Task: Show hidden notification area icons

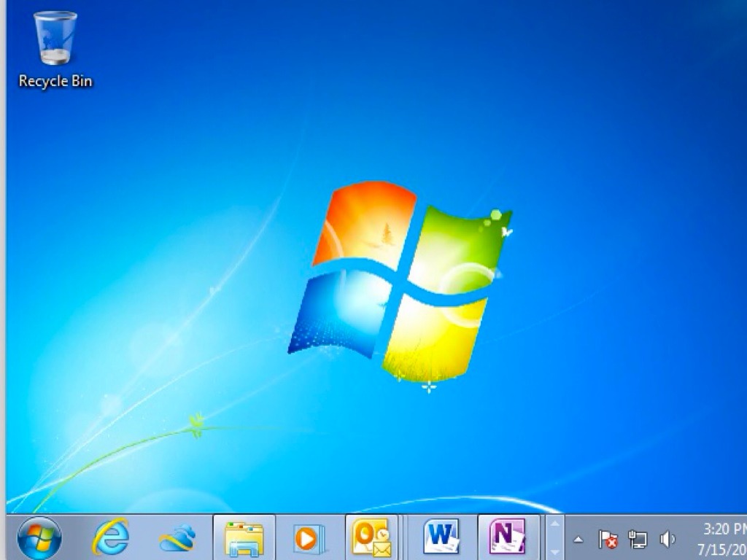Action: point(578,540)
